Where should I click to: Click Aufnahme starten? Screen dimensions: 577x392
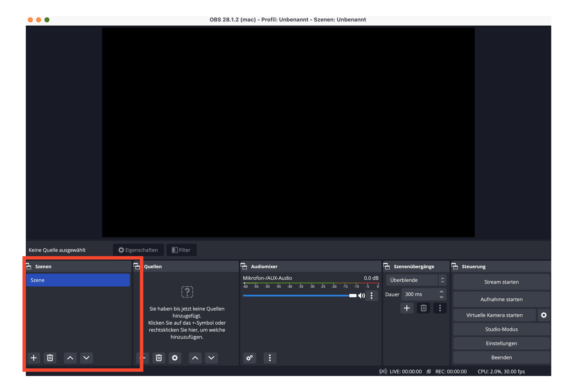(502, 299)
